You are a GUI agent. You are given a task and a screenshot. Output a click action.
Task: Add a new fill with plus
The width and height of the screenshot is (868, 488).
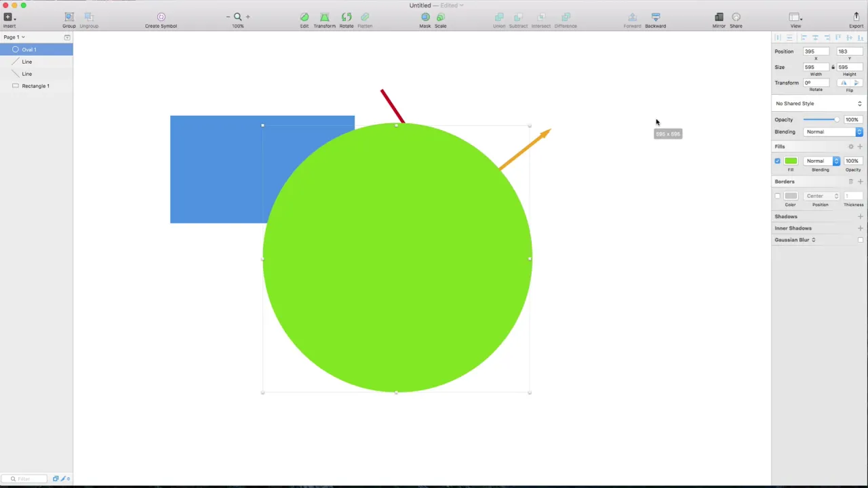(x=860, y=146)
